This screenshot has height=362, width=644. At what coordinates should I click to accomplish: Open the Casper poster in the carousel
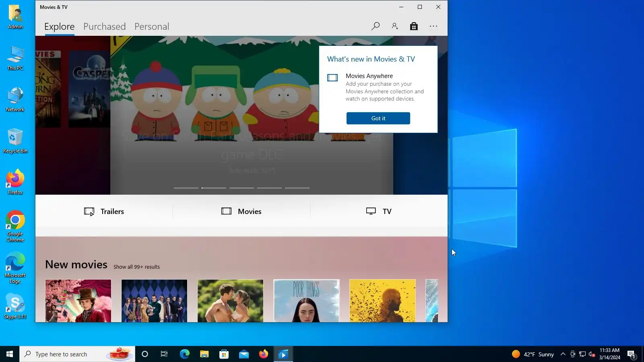pyautogui.click(x=89, y=89)
